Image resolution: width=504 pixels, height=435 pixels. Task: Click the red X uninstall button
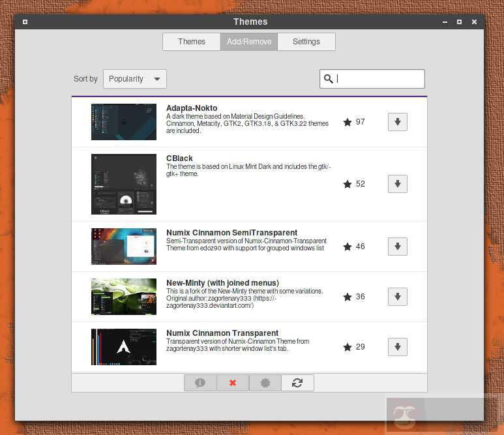coord(233,383)
